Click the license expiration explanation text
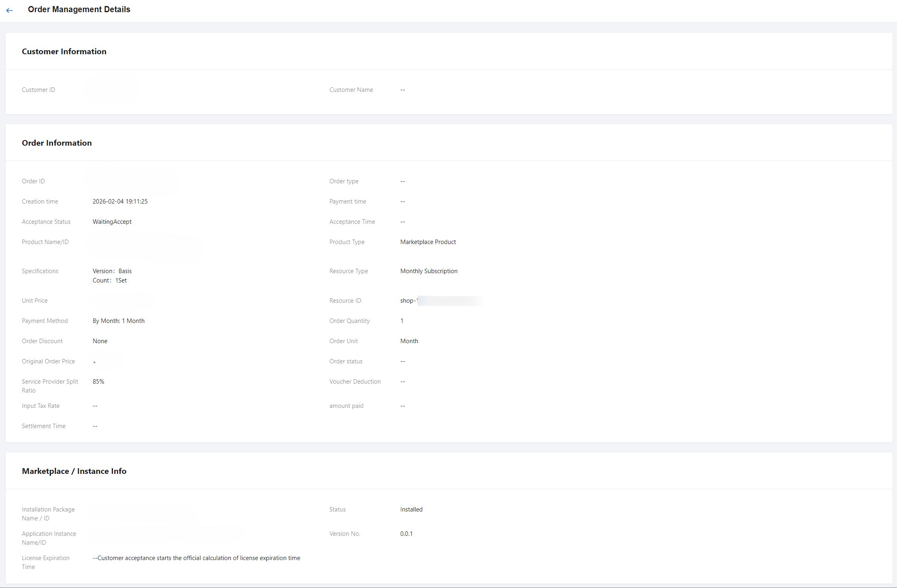This screenshot has height=588, width=897. click(x=196, y=558)
